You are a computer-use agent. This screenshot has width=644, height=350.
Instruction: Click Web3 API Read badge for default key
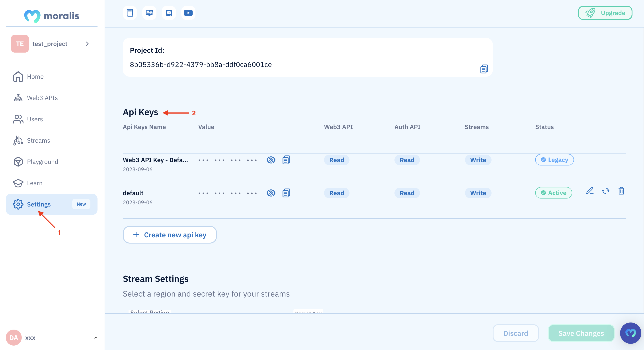[x=336, y=193]
